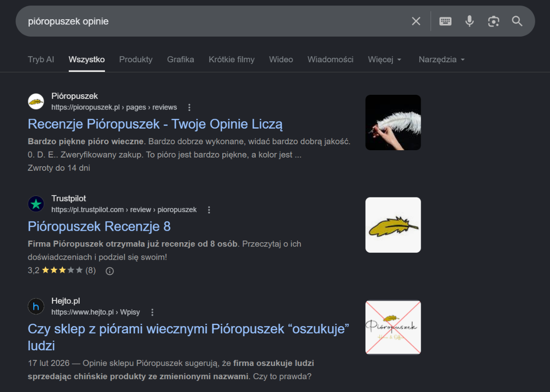Open the Wiadomości tab
Image resolution: width=550 pixels, height=392 pixels.
click(330, 60)
